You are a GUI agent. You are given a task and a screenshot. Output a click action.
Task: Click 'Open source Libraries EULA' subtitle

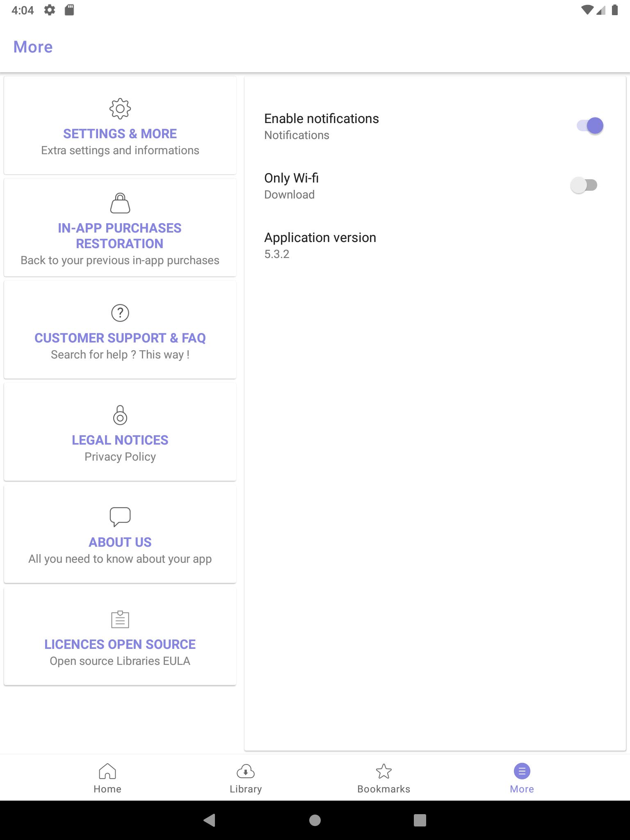tap(120, 661)
